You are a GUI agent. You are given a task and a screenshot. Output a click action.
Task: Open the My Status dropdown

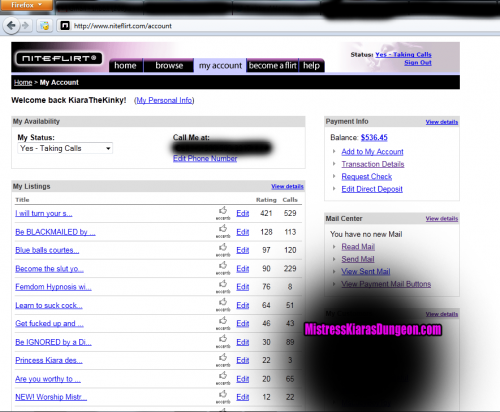[x=65, y=148]
